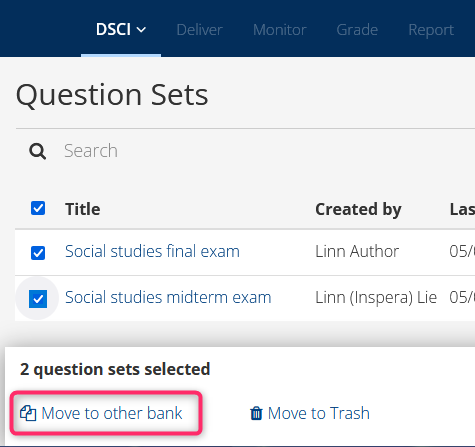
Task: Go to the Grade tab
Action: click(357, 30)
